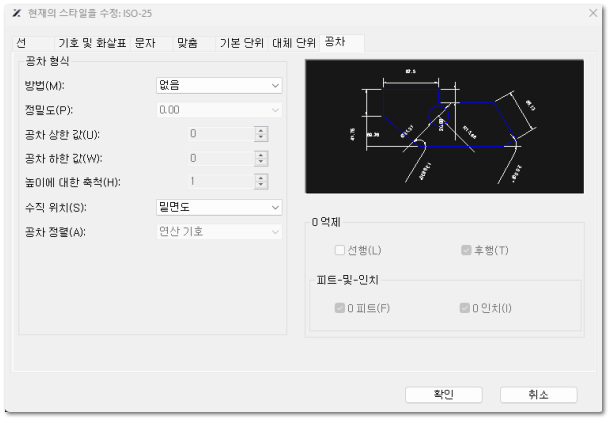
Task: Increase the 공차 하한 값 stepper value
Action: tap(261, 155)
